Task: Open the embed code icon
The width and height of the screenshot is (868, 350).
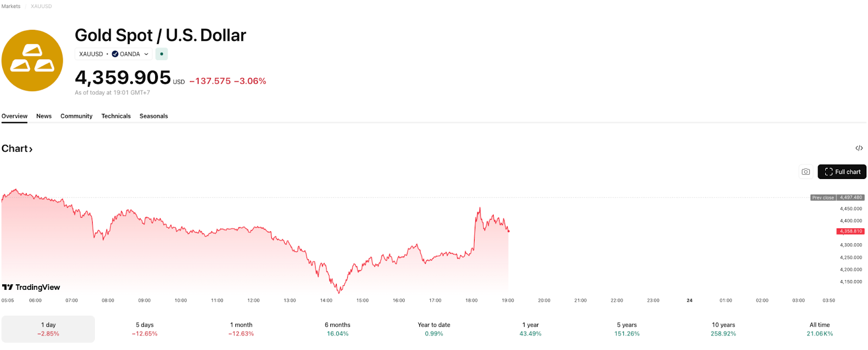Action: pos(859,148)
